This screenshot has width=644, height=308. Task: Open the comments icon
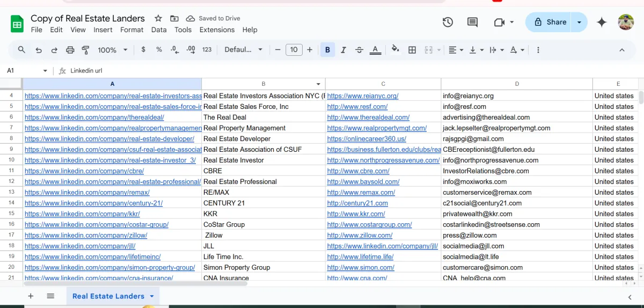[472, 22]
